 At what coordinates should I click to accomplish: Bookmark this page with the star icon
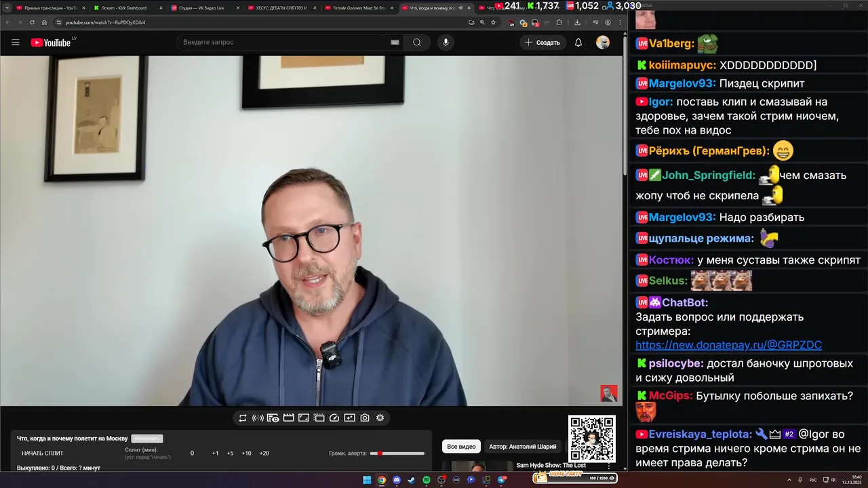click(493, 22)
